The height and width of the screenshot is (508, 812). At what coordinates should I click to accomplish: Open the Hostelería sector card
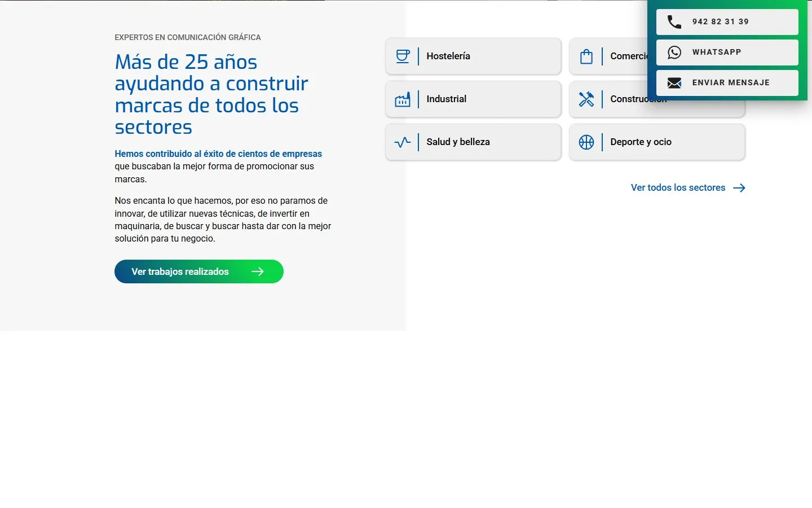(x=473, y=56)
